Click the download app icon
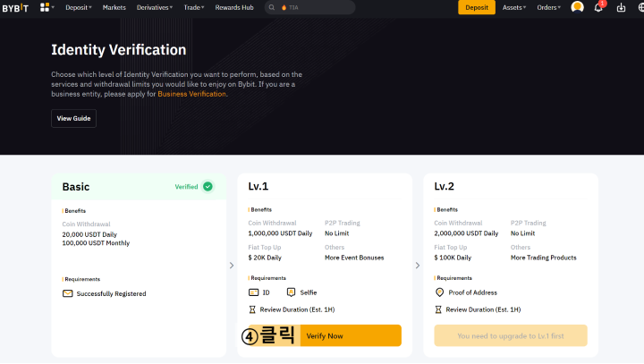 coord(621,7)
